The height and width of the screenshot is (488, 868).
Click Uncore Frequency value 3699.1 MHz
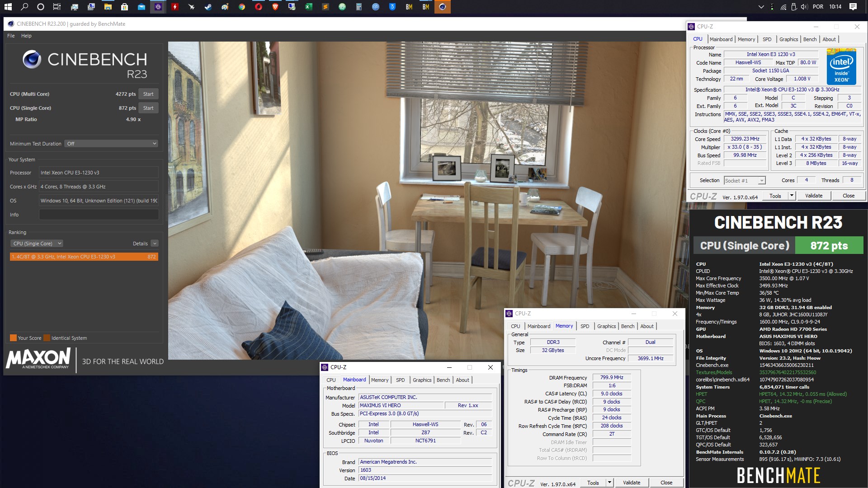(x=651, y=358)
